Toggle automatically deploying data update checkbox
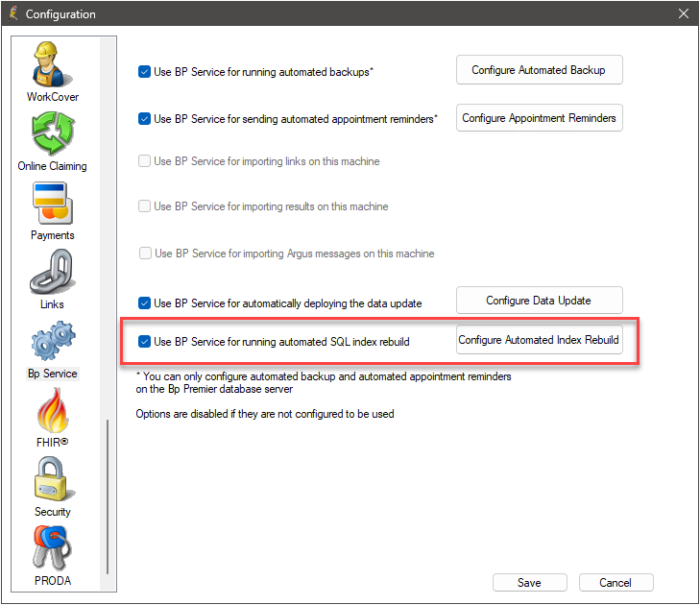 coord(144,303)
